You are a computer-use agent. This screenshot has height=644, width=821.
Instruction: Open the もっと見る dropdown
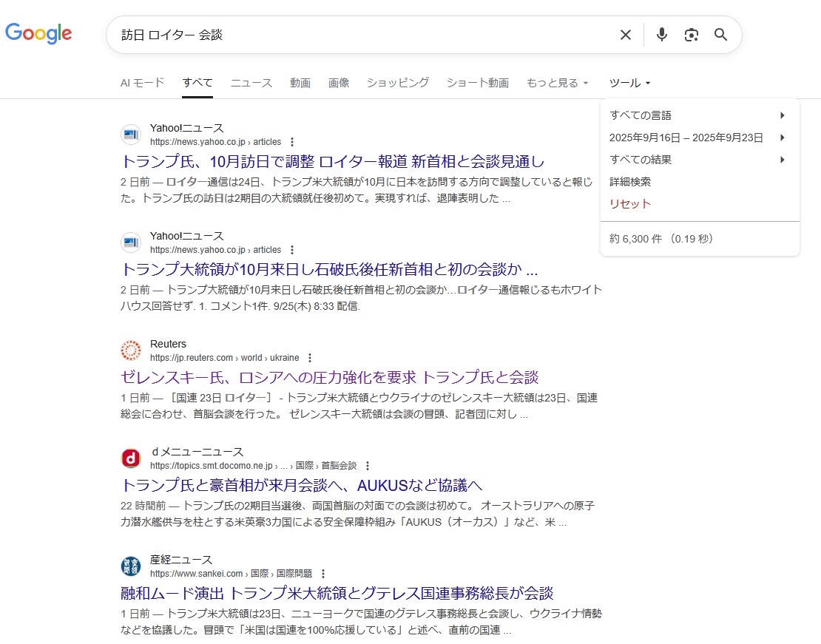click(x=557, y=83)
